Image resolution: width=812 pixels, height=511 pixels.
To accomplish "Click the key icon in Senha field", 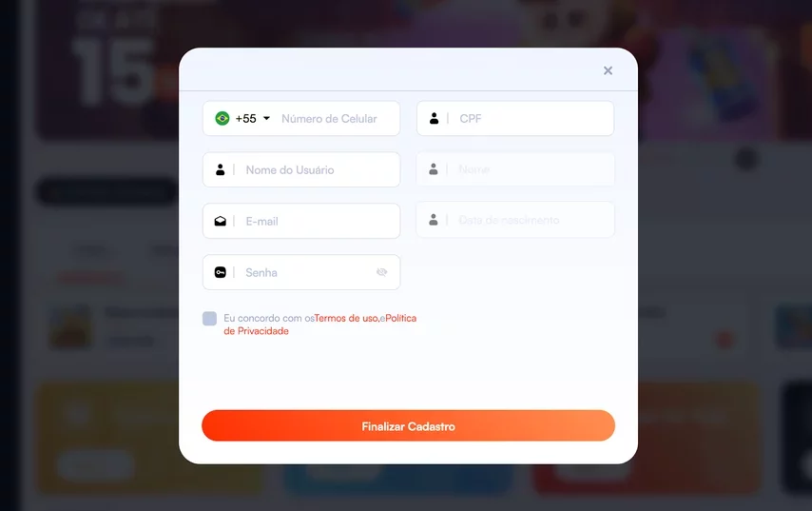I will (x=220, y=272).
